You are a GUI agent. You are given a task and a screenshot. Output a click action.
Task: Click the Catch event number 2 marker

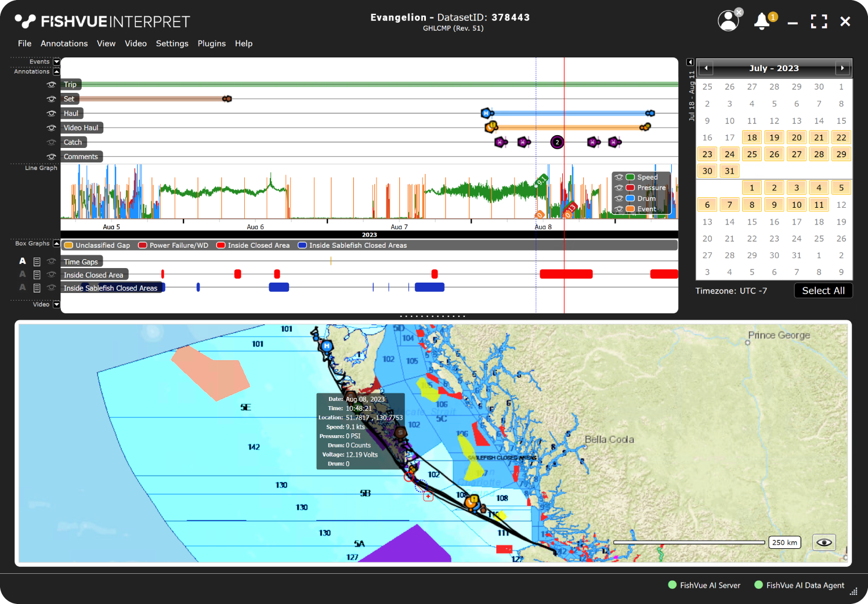tap(557, 142)
